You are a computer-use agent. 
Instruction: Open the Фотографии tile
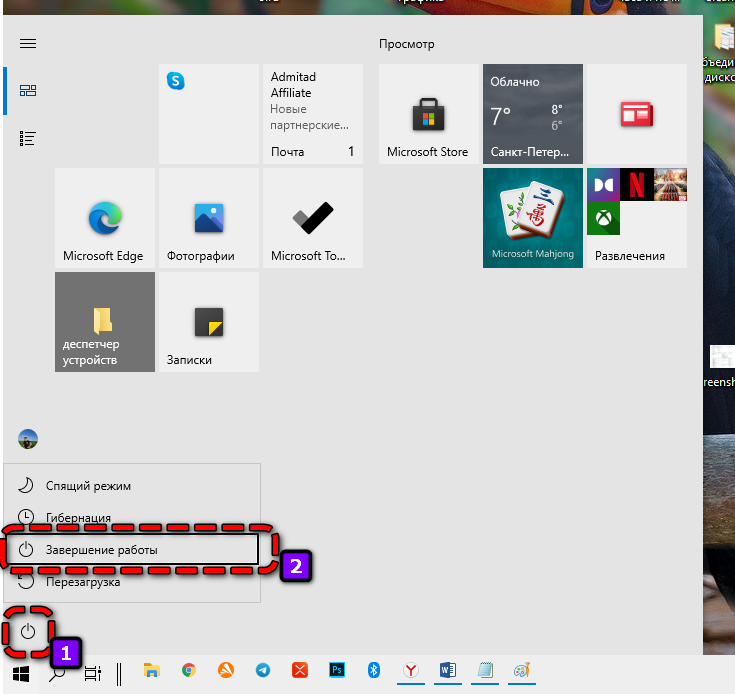pyautogui.click(x=209, y=218)
